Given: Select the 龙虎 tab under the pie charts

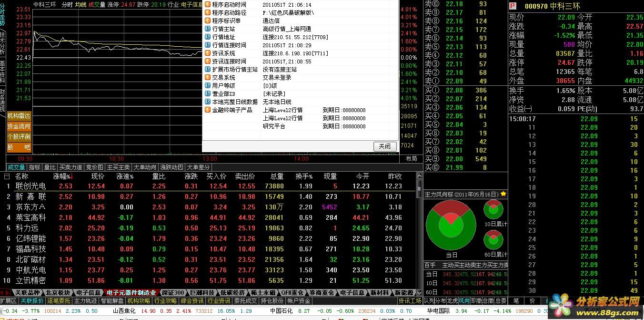Looking at the screenshot, I should tap(452, 301).
